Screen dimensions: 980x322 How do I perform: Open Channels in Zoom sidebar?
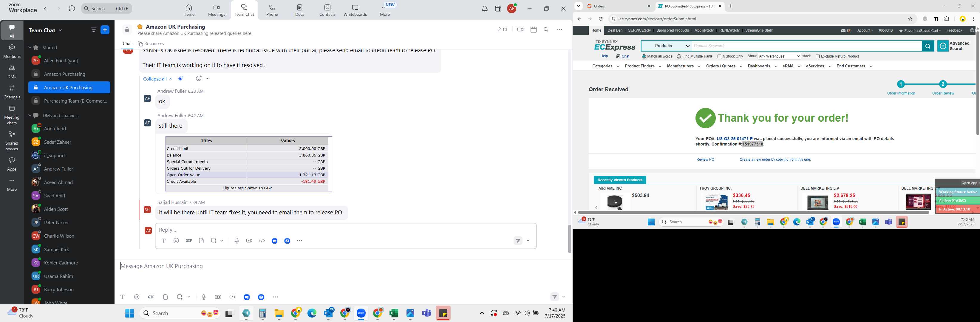pos(12,92)
